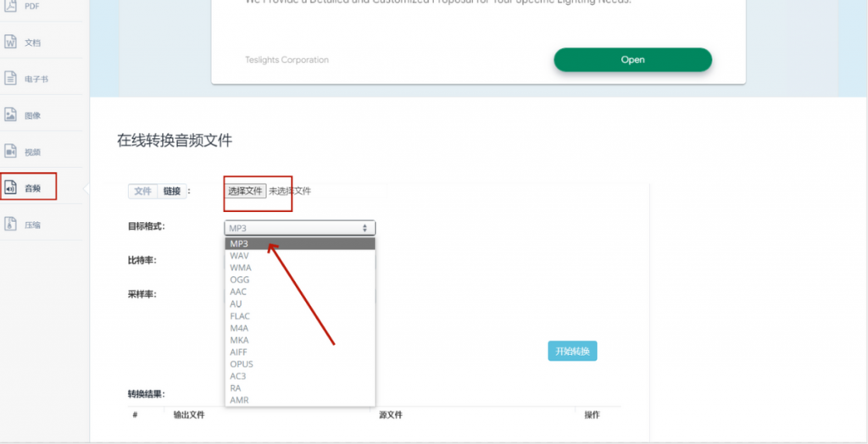This screenshot has height=444, width=868.
Task: Expand the 目标格式 MP3 combo box
Action: coord(299,228)
